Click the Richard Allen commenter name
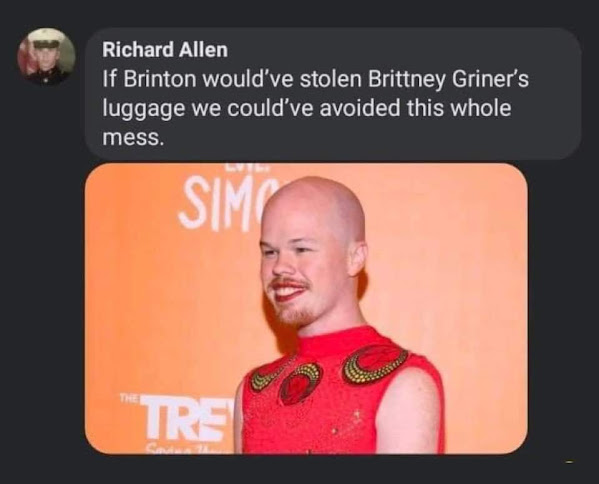 165,50
